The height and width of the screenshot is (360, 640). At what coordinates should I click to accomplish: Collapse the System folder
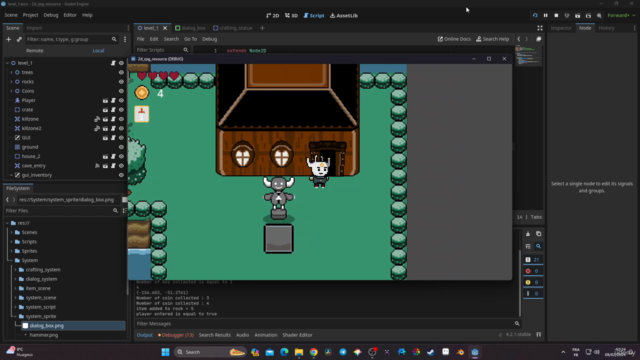tap(11, 260)
